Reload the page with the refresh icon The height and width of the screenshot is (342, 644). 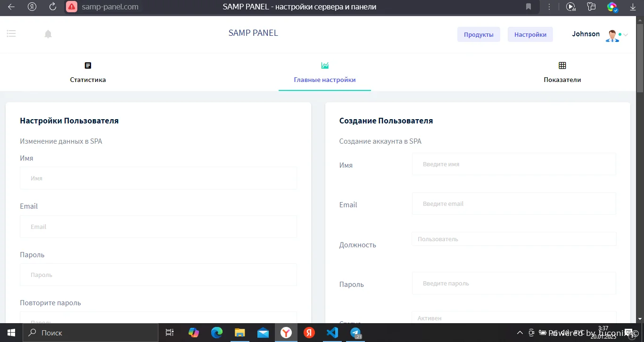pos(53,7)
